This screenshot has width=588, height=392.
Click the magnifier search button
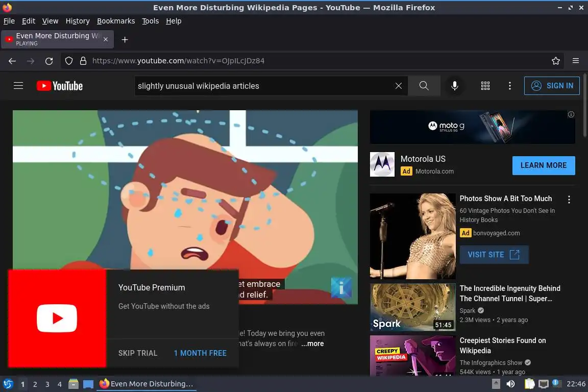pyautogui.click(x=424, y=86)
